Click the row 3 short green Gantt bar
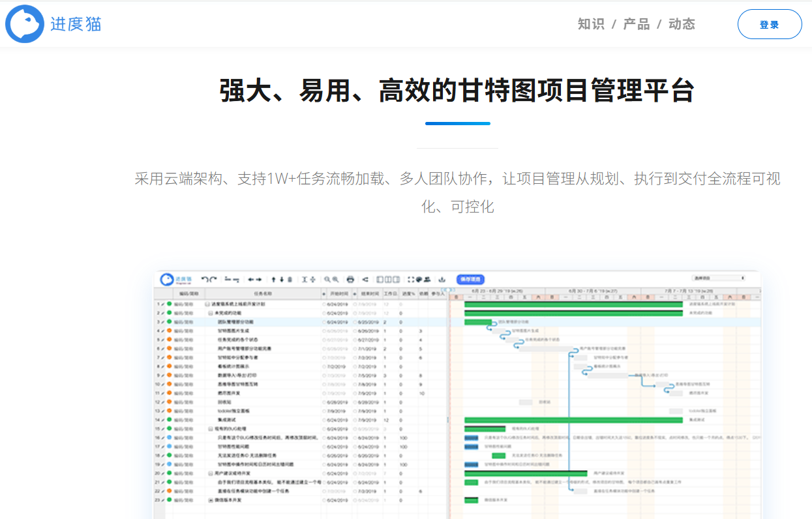Viewport: 812px width, 519px height. (x=478, y=322)
